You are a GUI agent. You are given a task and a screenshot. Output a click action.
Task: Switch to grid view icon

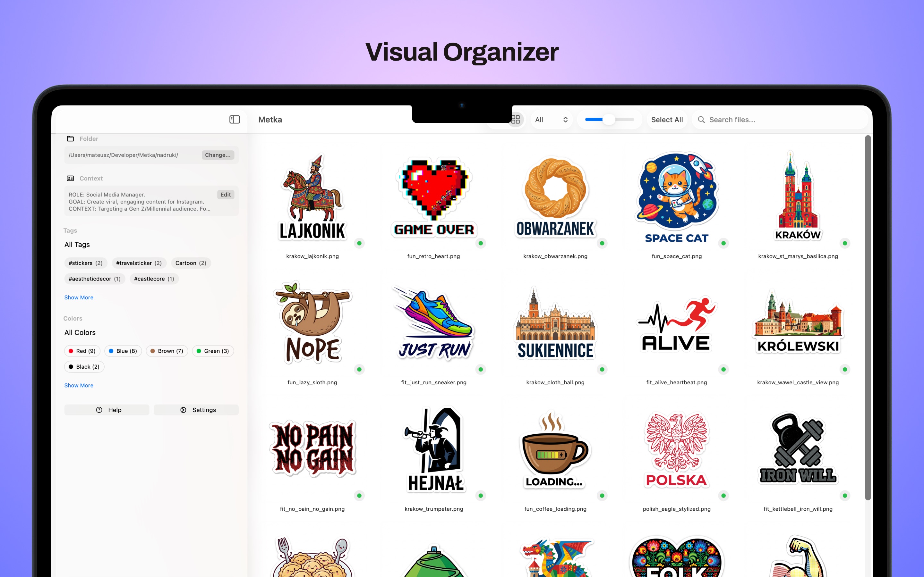tap(516, 120)
